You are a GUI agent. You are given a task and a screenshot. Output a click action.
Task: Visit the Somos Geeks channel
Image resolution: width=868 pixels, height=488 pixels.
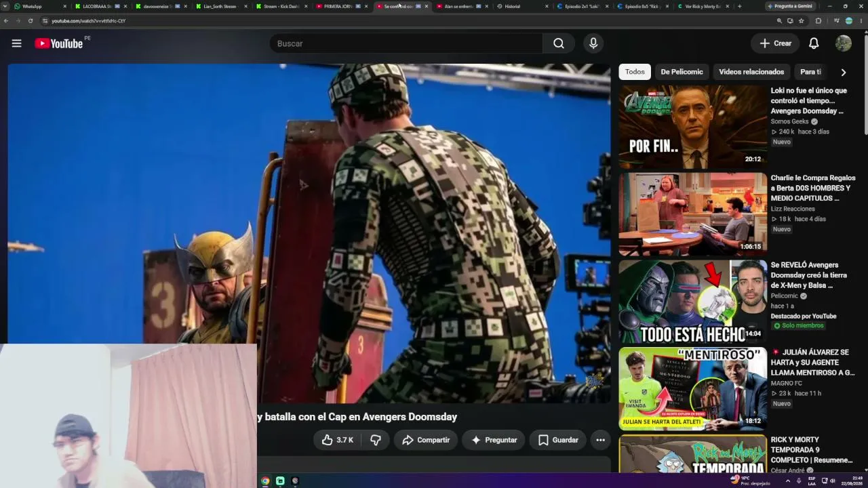click(789, 122)
